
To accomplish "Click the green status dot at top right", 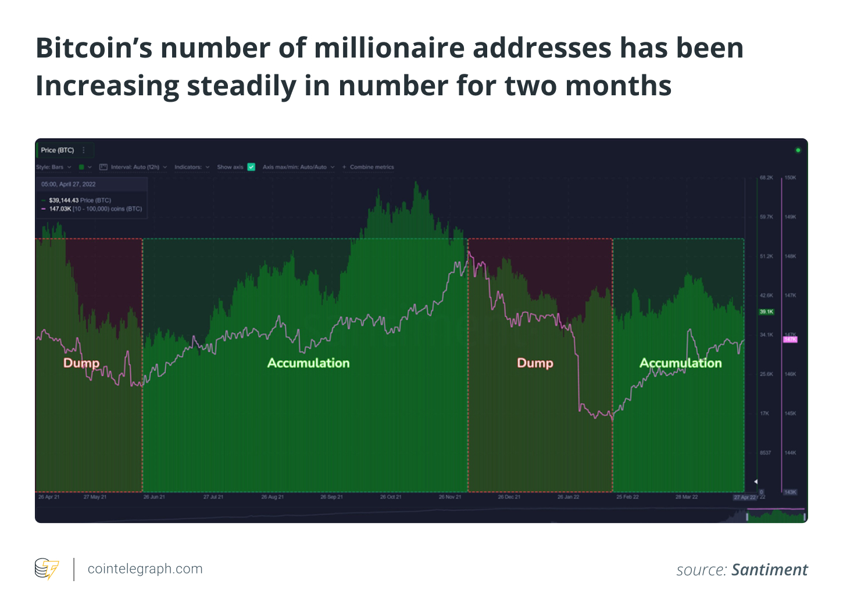I will tap(798, 150).
